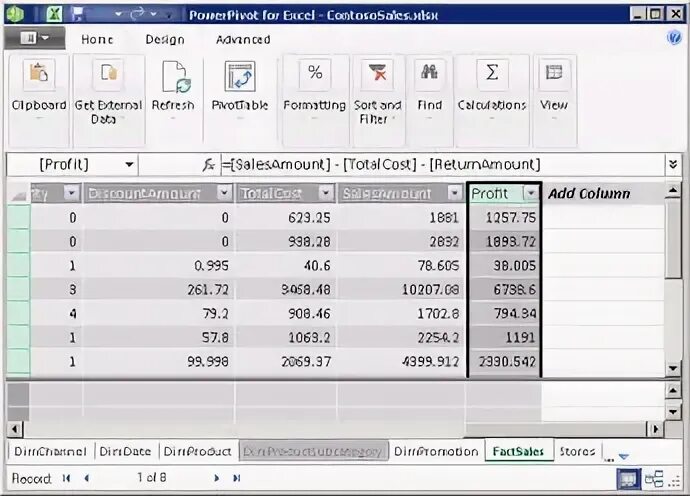Viewport: 690px width, 496px height.
Task: Open the column name box dropdown
Action: (x=129, y=165)
